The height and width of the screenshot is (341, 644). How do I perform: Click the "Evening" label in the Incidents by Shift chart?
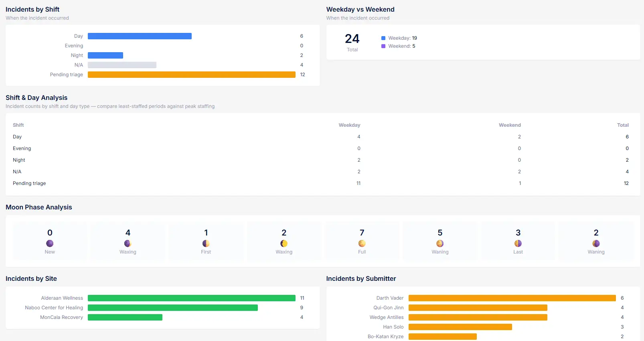74,46
